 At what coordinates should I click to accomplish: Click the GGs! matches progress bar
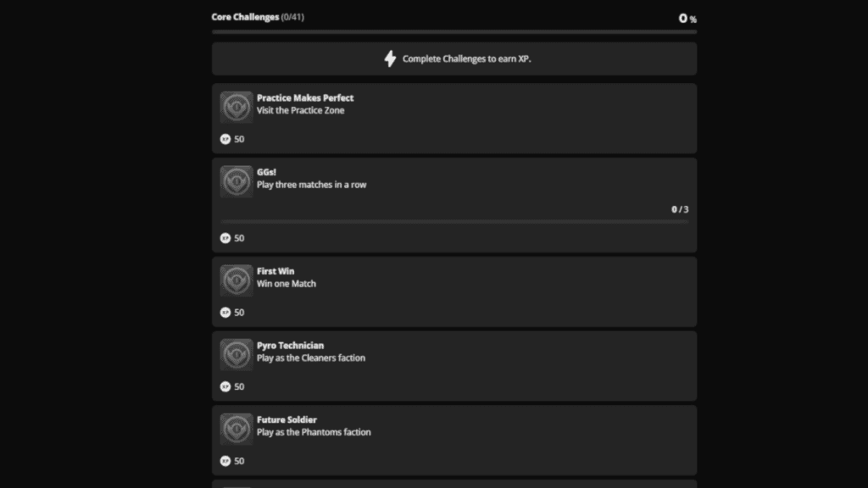[x=454, y=222]
